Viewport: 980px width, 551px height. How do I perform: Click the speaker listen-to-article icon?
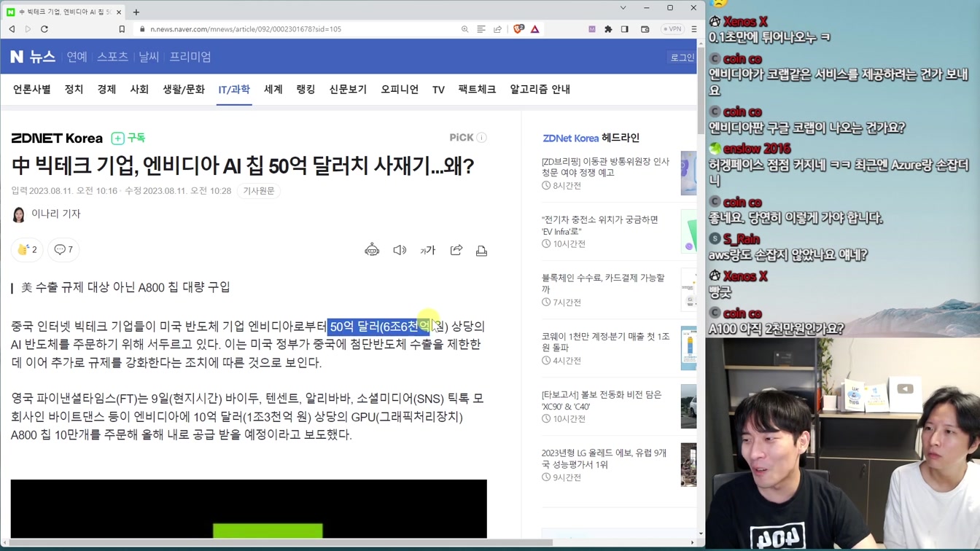(400, 250)
